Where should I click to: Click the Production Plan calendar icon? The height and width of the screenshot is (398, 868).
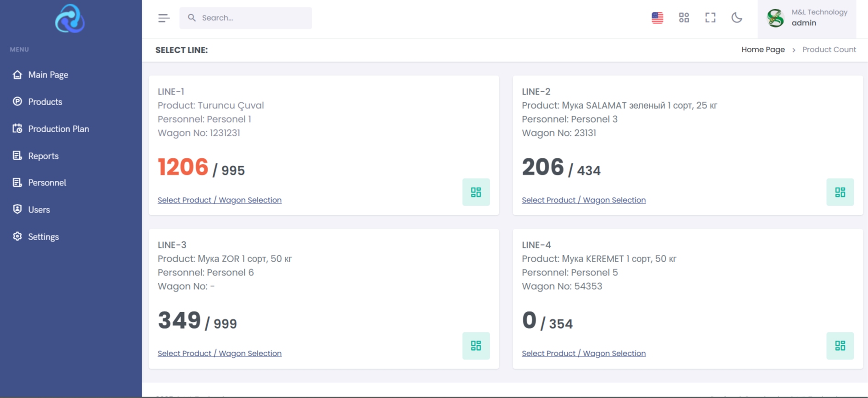(17, 129)
